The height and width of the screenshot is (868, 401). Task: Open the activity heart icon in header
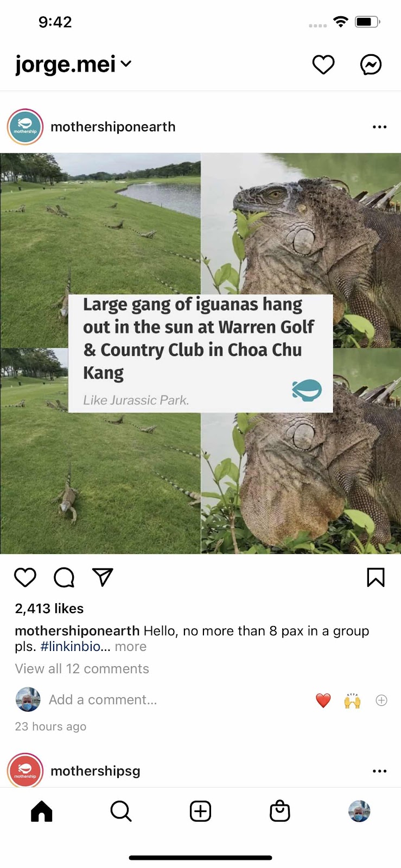tap(323, 65)
